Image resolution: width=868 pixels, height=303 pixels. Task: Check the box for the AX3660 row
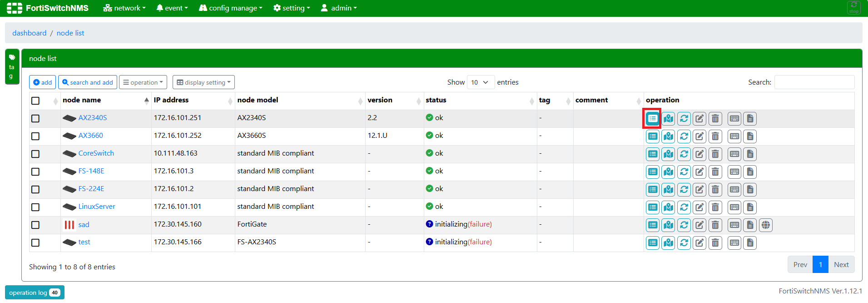(35, 136)
